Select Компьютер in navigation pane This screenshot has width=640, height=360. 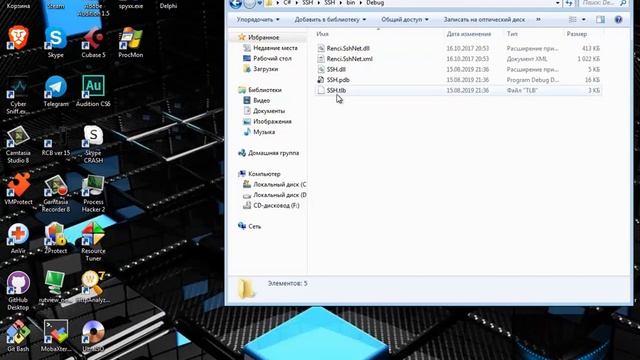pos(264,174)
